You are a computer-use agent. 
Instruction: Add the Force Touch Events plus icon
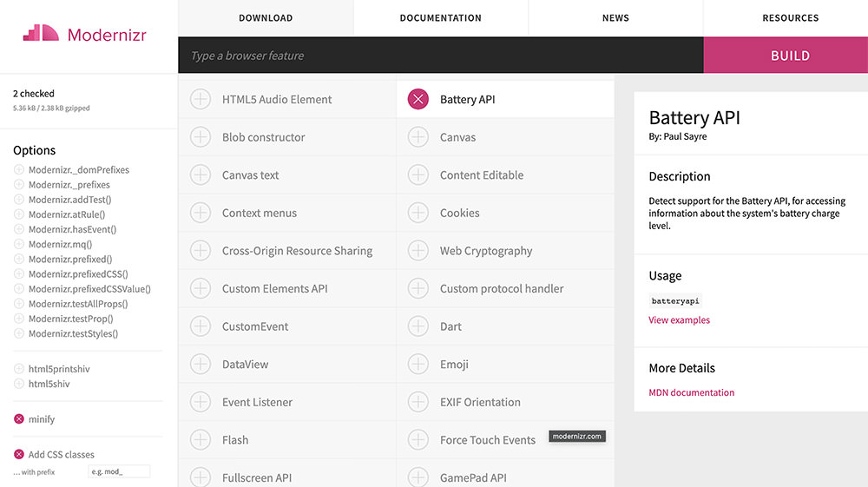point(418,440)
